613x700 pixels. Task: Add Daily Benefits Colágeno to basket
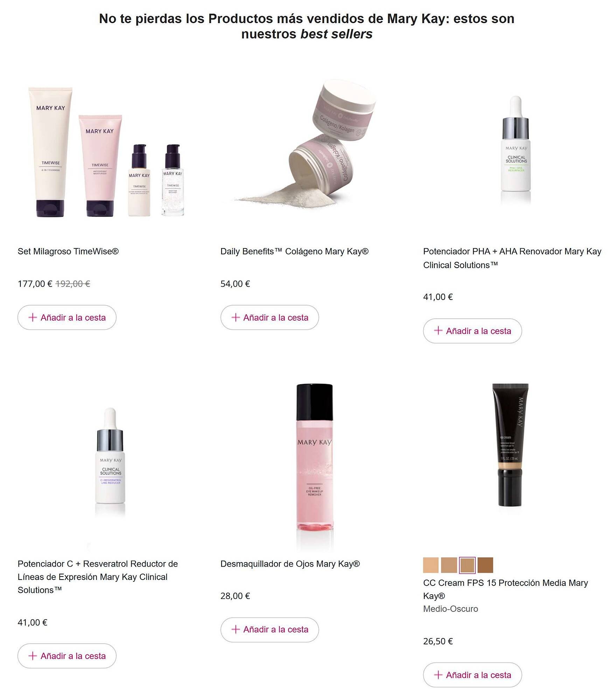(x=270, y=317)
